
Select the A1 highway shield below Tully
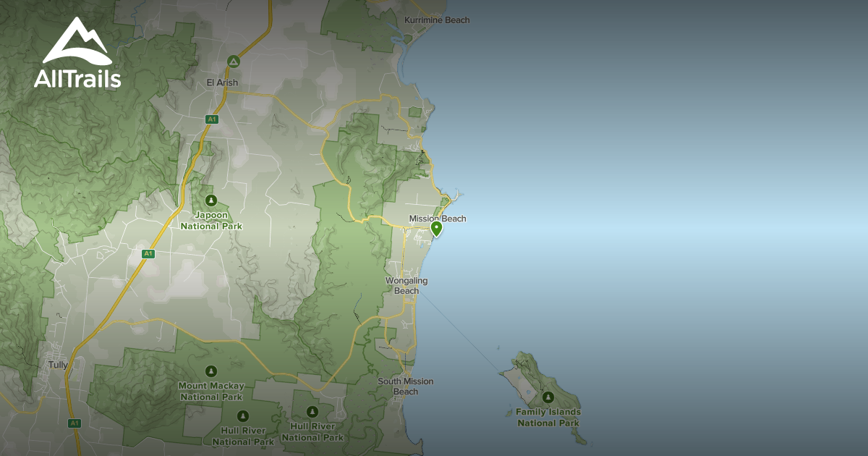74,423
